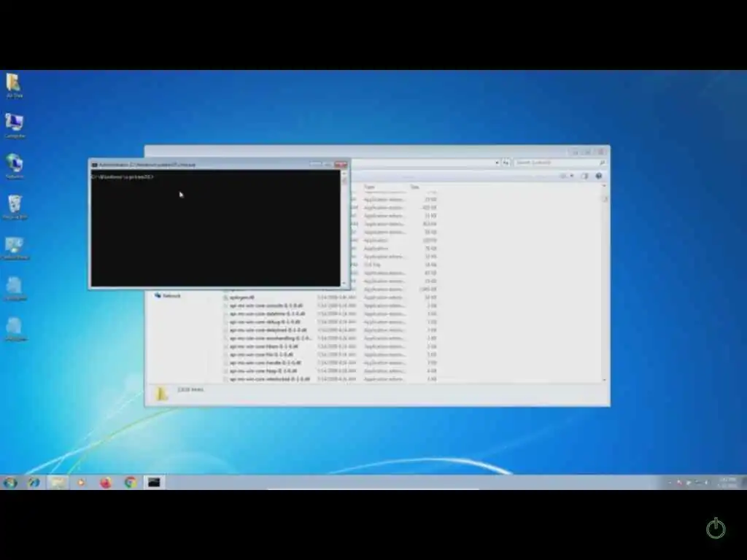This screenshot has height=560, width=747.
Task: Refresh the Explorer folder listing
Action: (x=506, y=163)
